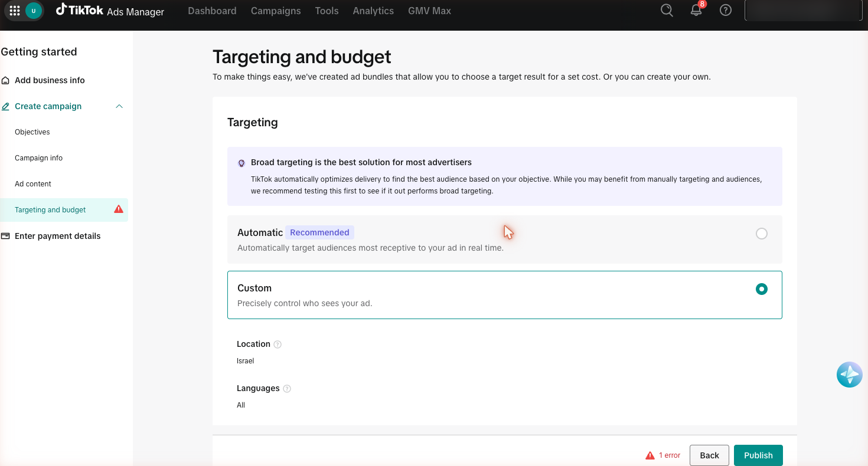868x466 pixels.
Task: Open the Dashboard menu
Action: coord(212,11)
